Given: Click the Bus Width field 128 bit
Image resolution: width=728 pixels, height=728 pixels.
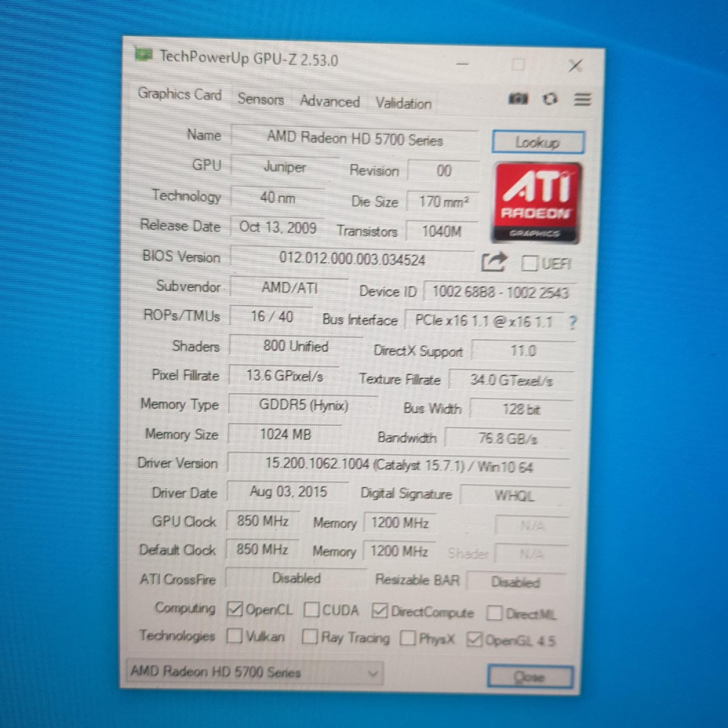Looking at the screenshot, I should (x=521, y=409).
